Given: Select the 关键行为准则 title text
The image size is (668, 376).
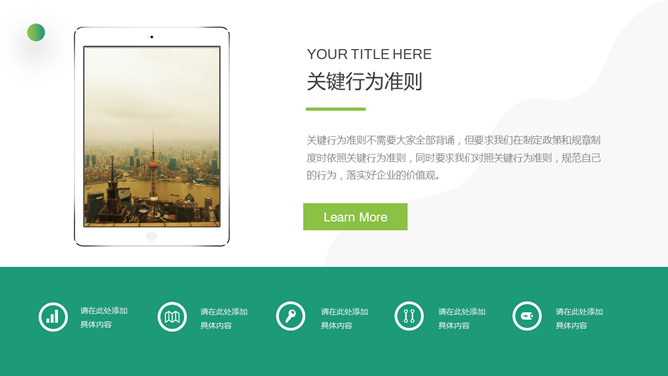Looking at the screenshot, I should pyautogui.click(x=364, y=81).
